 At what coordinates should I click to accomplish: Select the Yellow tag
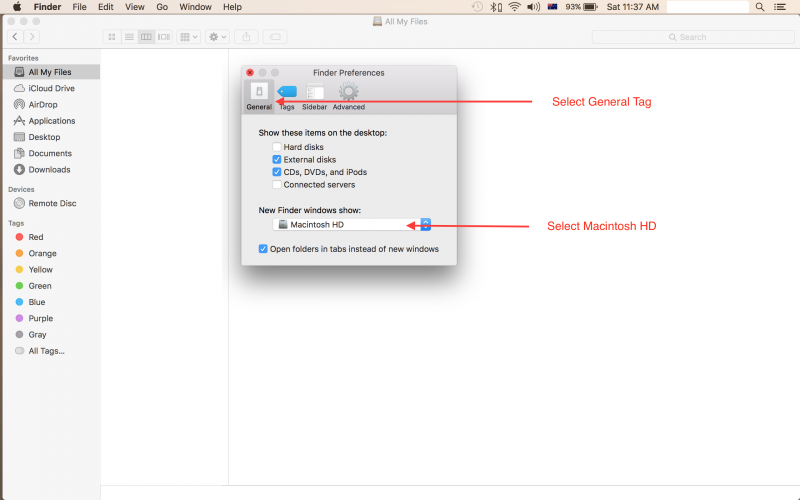click(x=51, y=270)
